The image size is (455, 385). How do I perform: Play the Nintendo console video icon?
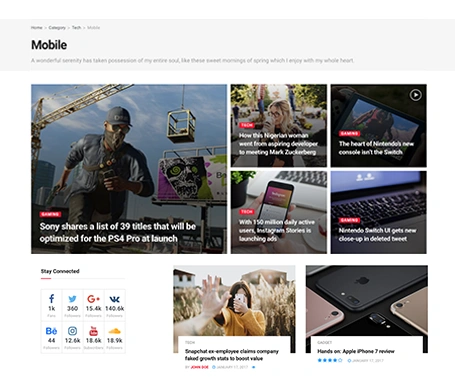415,95
